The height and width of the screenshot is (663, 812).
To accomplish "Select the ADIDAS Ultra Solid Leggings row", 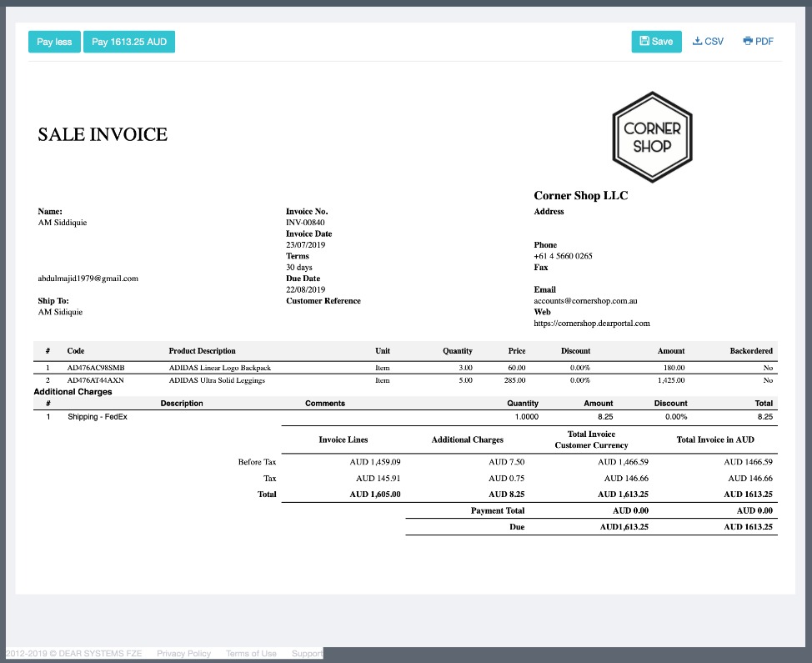I will coord(216,380).
